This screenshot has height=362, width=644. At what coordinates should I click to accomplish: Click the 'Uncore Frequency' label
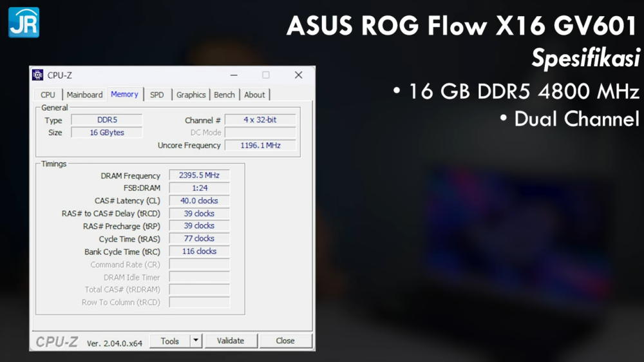(x=189, y=146)
